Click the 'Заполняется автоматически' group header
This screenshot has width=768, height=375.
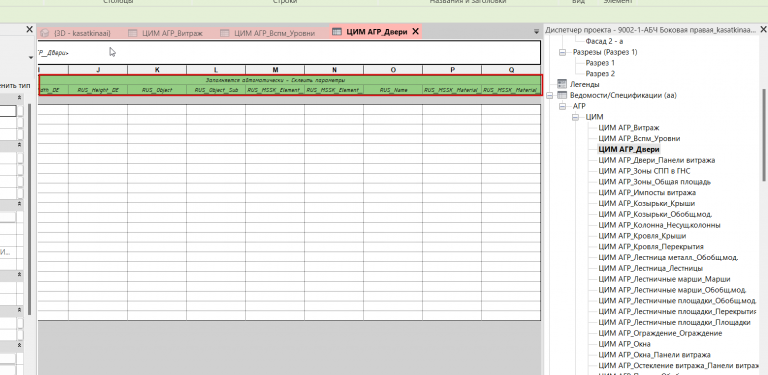[x=290, y=80]
